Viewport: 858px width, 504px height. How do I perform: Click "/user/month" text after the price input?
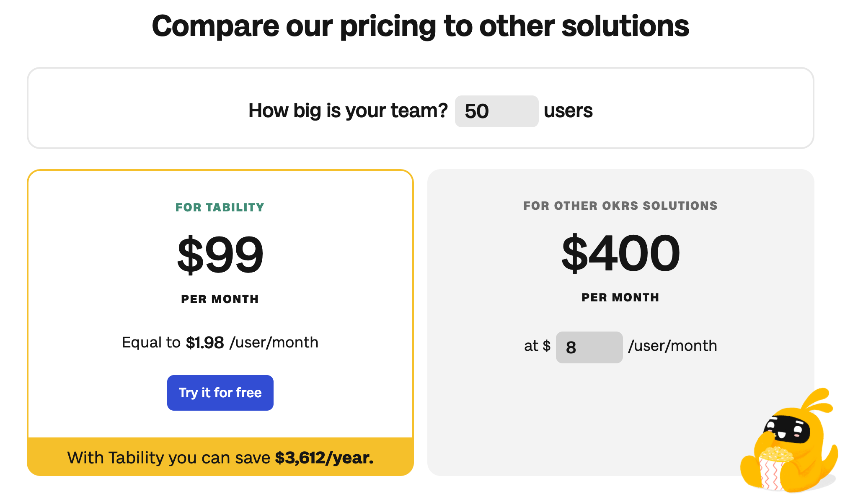click(672, 346)
